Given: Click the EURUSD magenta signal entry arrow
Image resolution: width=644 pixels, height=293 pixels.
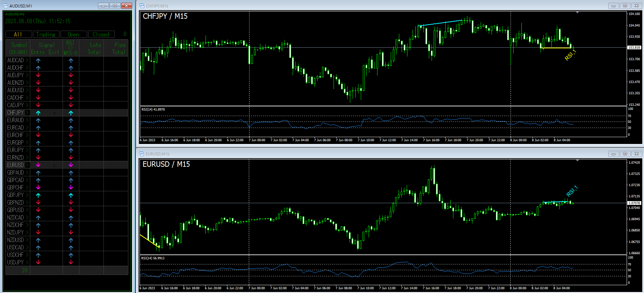Looking at the screenshot, I should [x=38, y=165].
